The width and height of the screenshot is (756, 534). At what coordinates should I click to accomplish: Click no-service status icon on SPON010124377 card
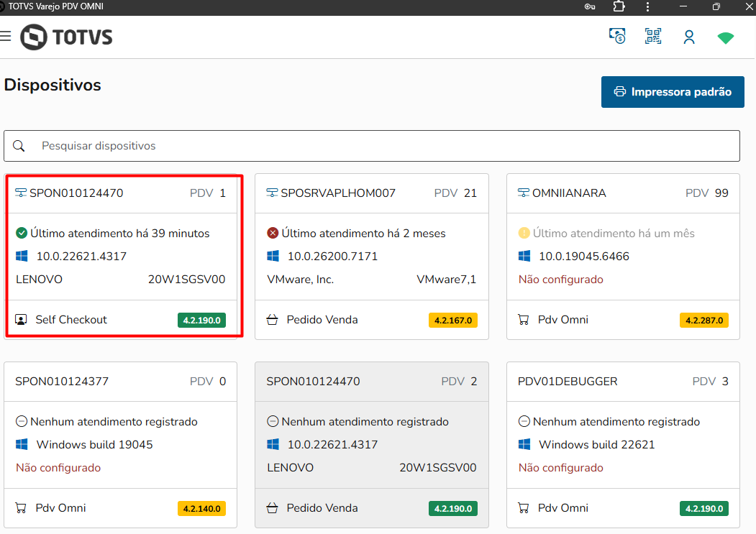tap(21, 422)
